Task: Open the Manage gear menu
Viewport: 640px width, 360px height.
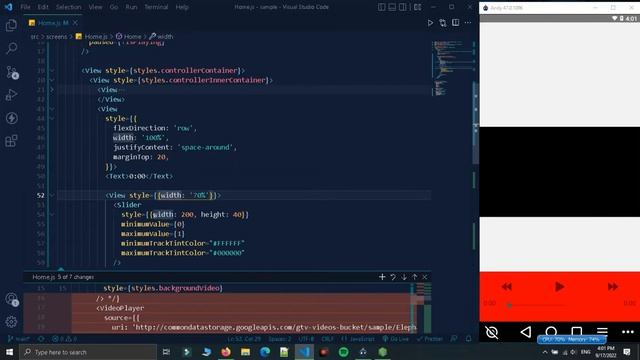Action: (x=11, y=322)
